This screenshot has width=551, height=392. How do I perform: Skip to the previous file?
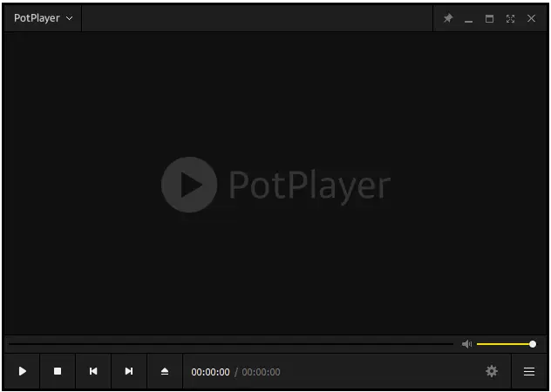tap(93, 371)
